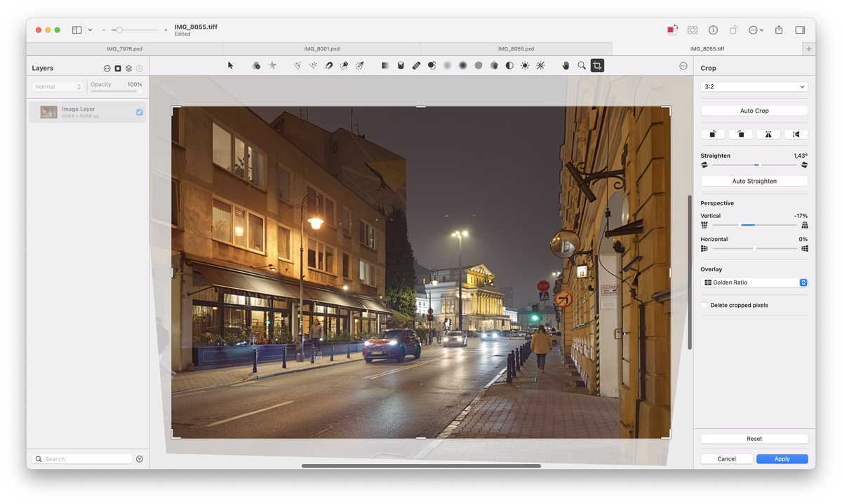
Task: Rotate image left 90 degrees
Action: click(714, 134)
